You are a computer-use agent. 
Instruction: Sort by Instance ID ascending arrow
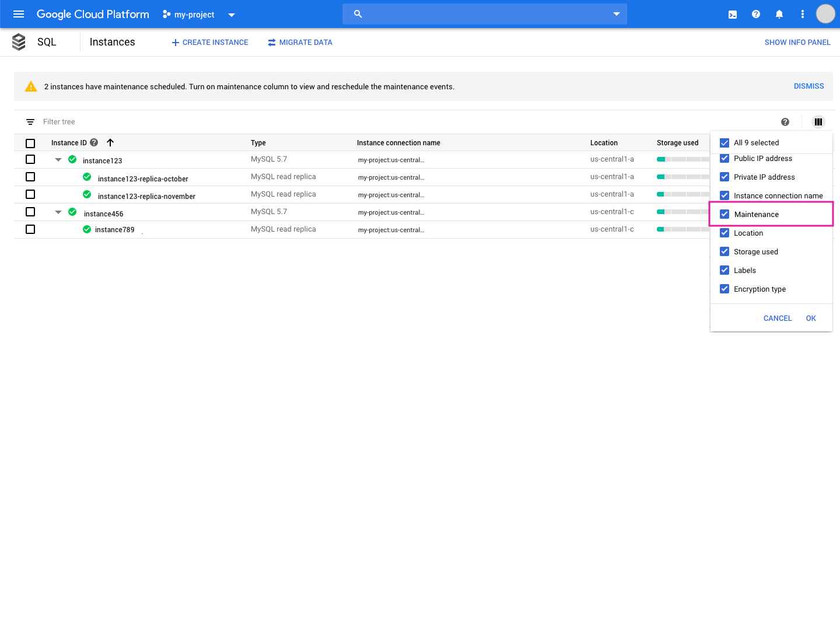110,142
